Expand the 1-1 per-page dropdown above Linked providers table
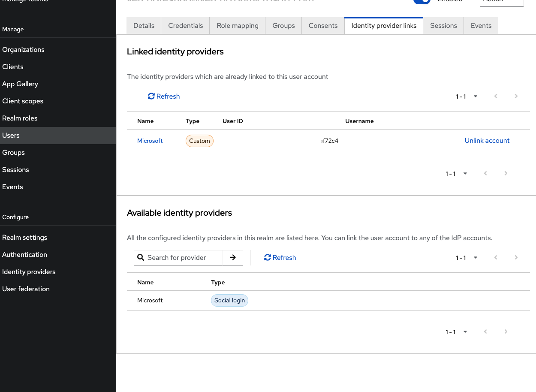536x392 pixels. pos(467,96)
